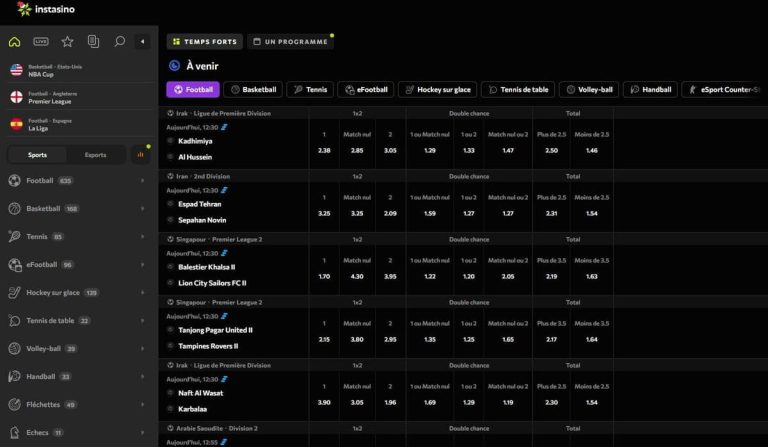
Task: Click the sidebar Tennis racket icon
Action: click(x=15, y=236)
